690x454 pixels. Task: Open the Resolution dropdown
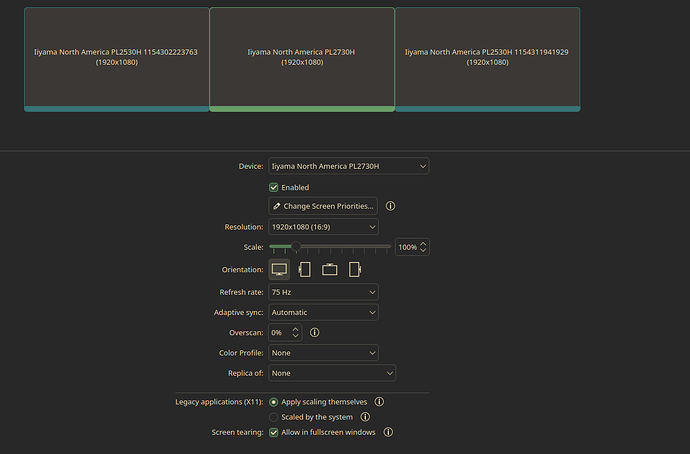(x=323, y=227)
